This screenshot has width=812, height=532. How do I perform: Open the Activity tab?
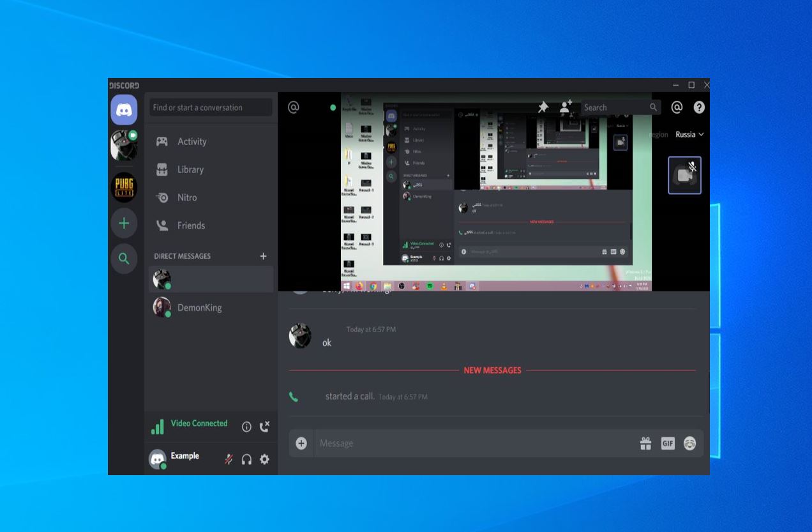coord(211,142)
